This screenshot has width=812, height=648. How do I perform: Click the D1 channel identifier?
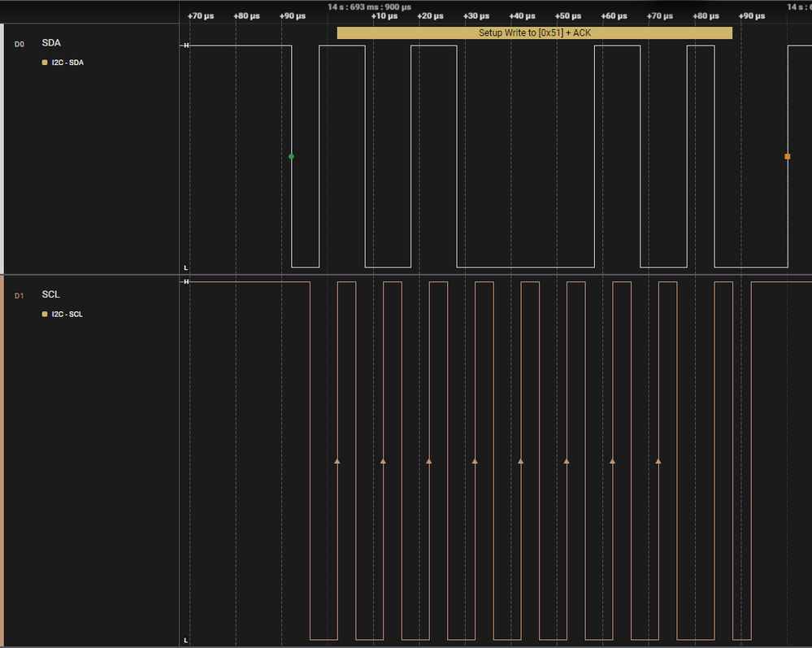(20, 296)
